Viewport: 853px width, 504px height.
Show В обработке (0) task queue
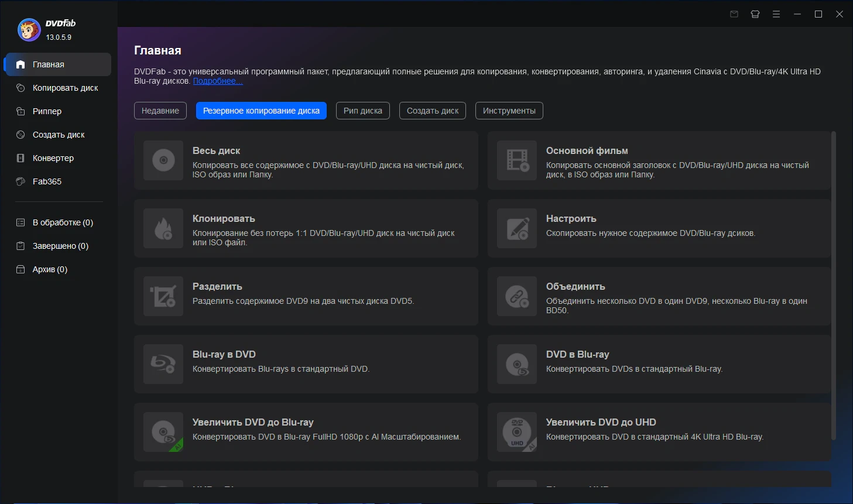(58, 222)
